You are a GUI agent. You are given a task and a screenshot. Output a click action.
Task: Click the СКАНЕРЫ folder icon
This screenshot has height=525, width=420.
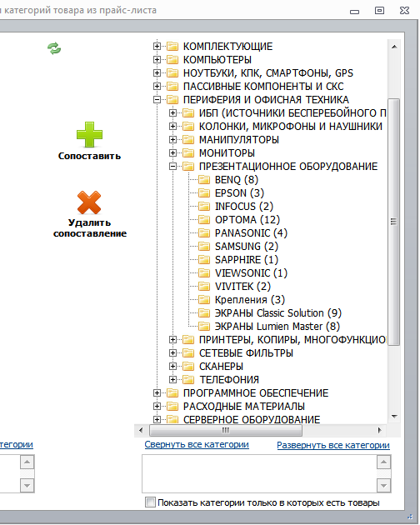pos(188,367)
